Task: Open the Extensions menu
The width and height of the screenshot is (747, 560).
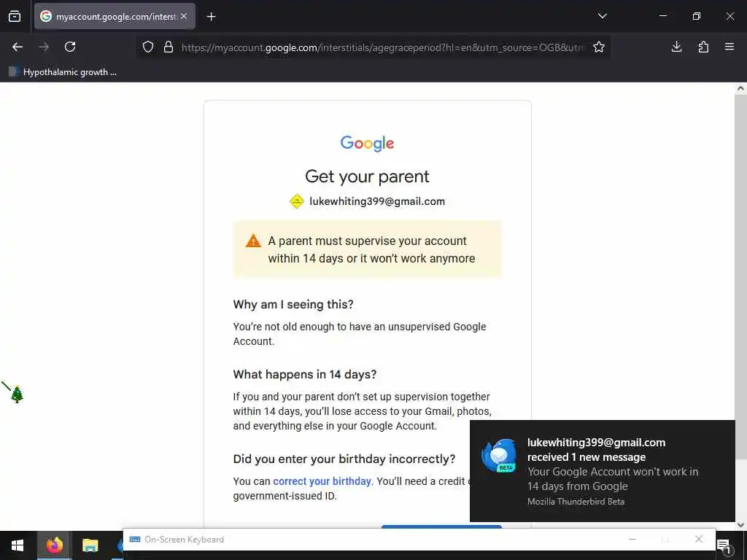Action: click(703, 47)
